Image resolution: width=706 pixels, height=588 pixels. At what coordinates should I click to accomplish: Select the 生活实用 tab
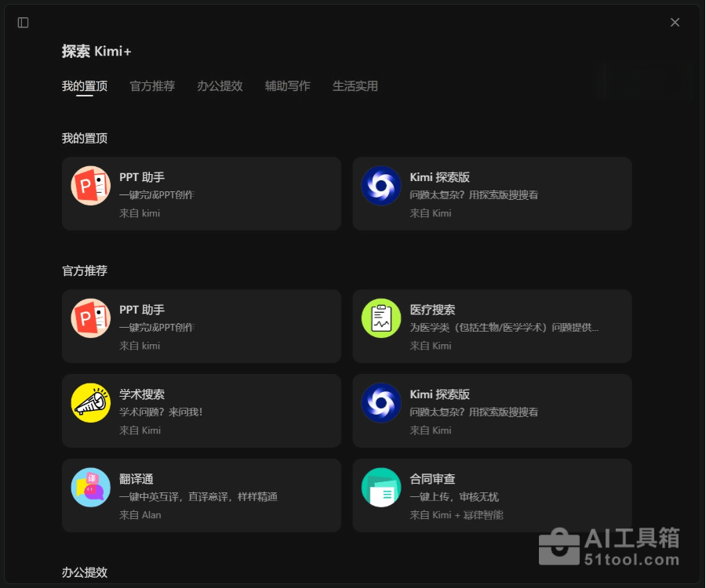(x=355, y=86)
